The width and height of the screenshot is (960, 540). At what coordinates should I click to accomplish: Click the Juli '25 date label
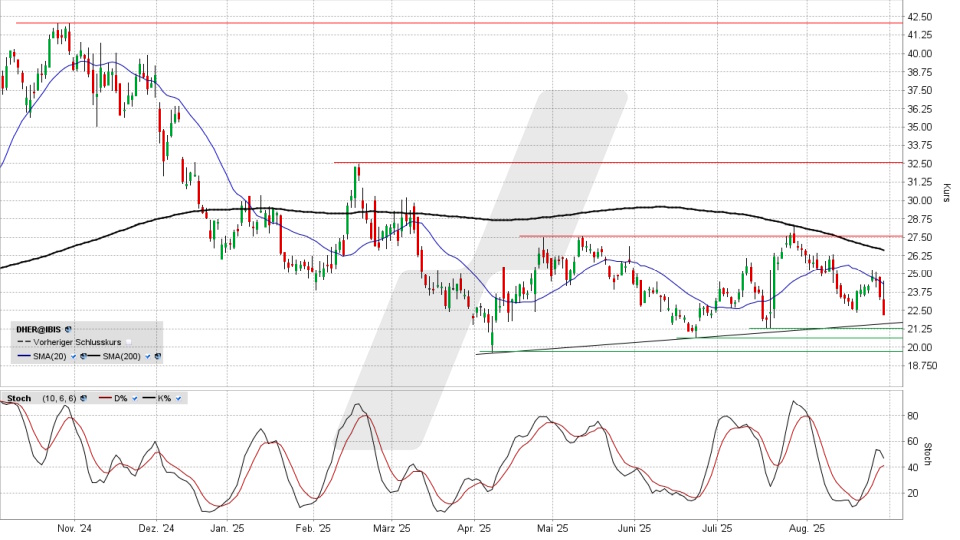[716, 528]
